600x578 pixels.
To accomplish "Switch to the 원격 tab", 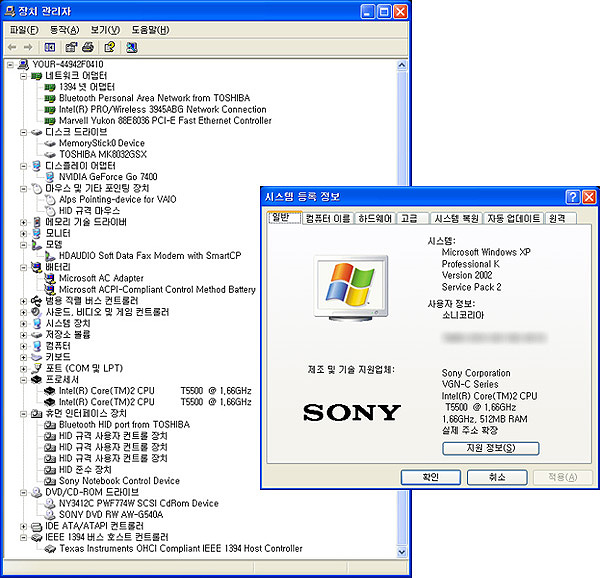I will [x=560, y=218].
